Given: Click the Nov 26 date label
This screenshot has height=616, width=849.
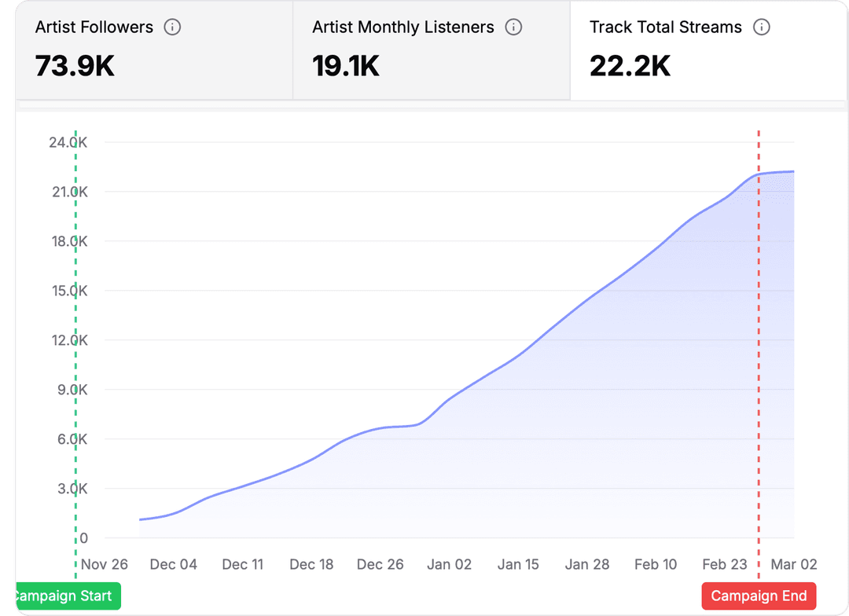Looking at the screenshot, I should [x=104, y=564].
